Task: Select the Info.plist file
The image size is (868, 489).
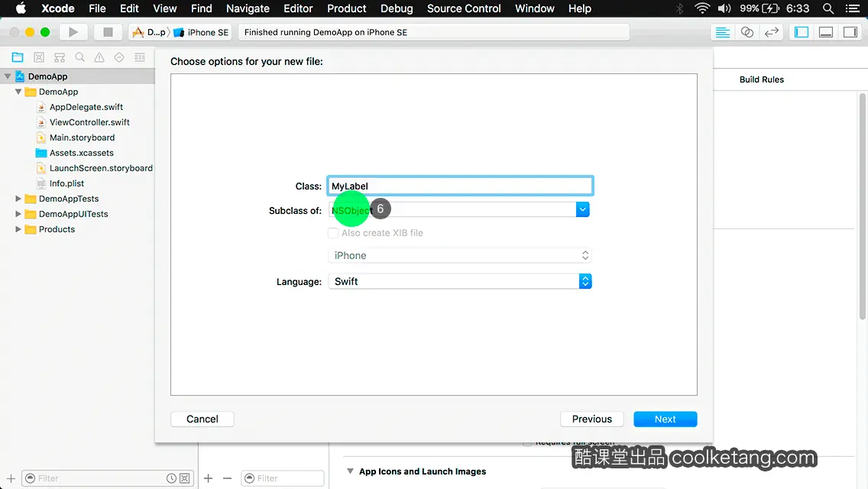Action: [x=66, y=183]
